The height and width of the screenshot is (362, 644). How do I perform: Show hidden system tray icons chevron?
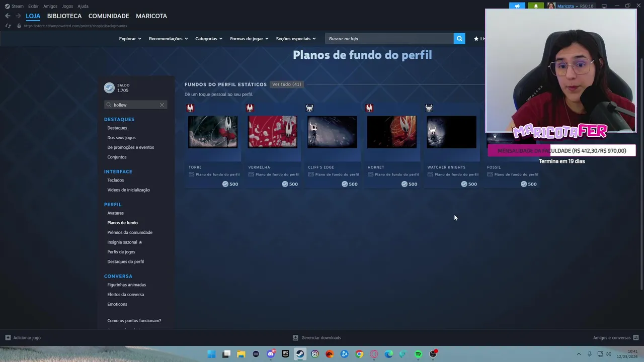[579, 354]
